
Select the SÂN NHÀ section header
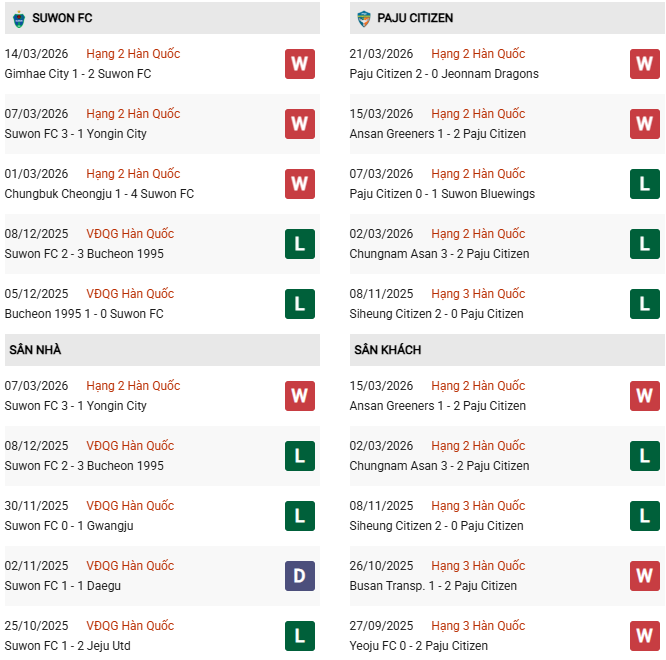pos(36,350)
